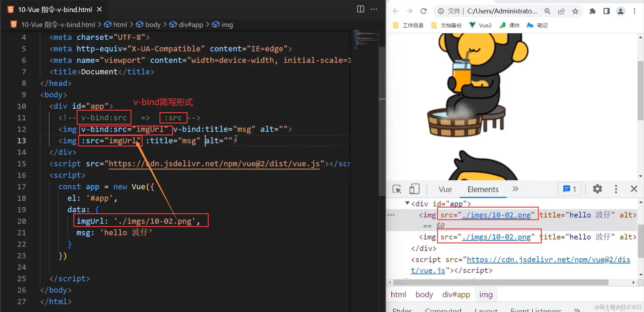The width and height of the screenshot is (644, 312).
Task: Open the DevTools issues counter badge
Action: pos(569,189)
